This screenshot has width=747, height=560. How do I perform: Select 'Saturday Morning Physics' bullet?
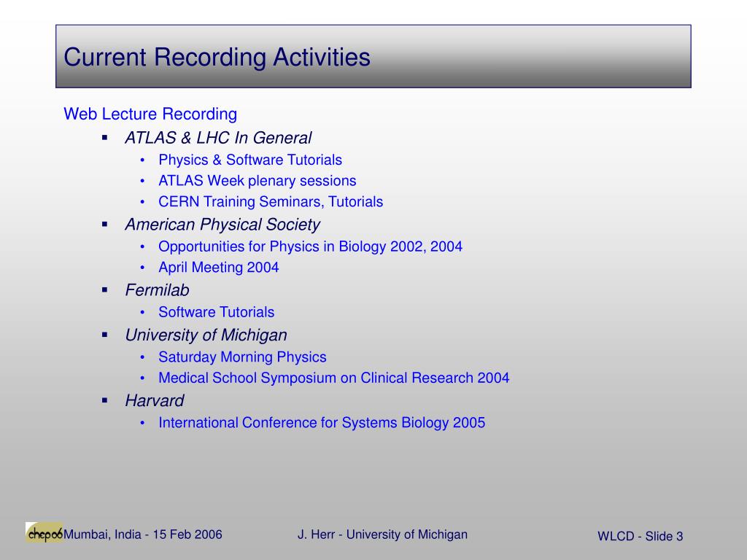click(x=242, y=357)
